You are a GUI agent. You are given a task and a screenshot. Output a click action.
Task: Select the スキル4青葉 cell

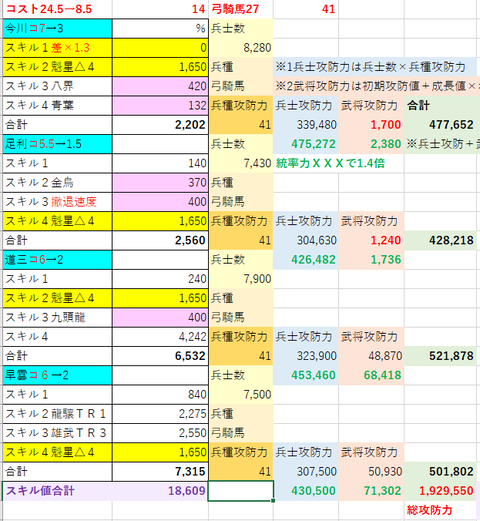pyautogui.click(x=57, y=106)
